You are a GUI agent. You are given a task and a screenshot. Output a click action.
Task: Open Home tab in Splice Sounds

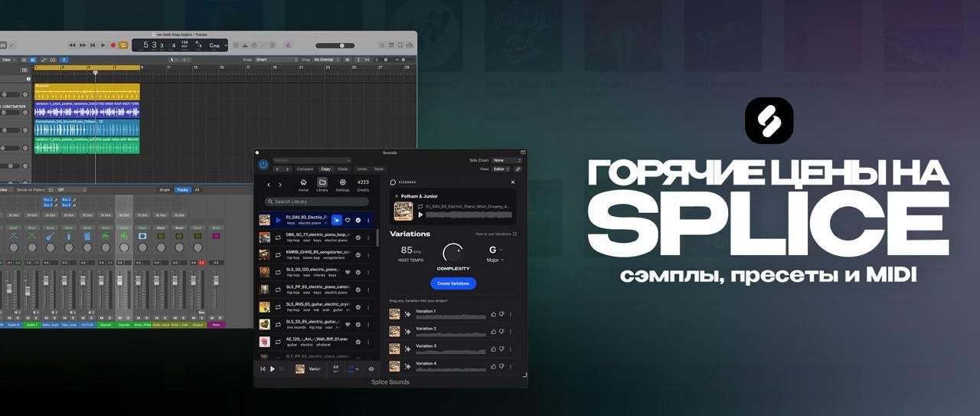coord(303,185)
